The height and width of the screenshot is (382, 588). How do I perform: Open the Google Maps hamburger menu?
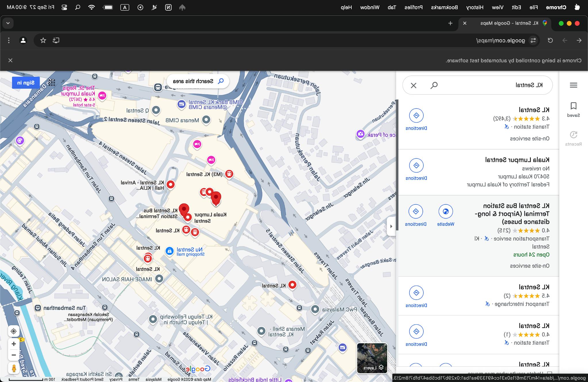[573, 85]
